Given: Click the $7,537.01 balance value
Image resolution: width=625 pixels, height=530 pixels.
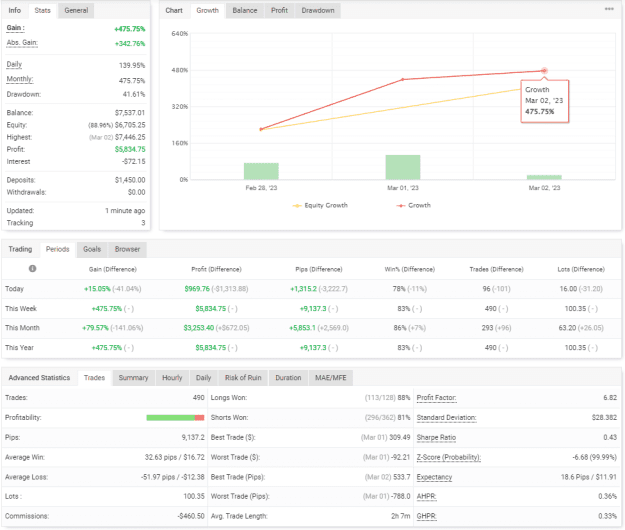Looking at the screenshot, I should click(x=130, y=113).
